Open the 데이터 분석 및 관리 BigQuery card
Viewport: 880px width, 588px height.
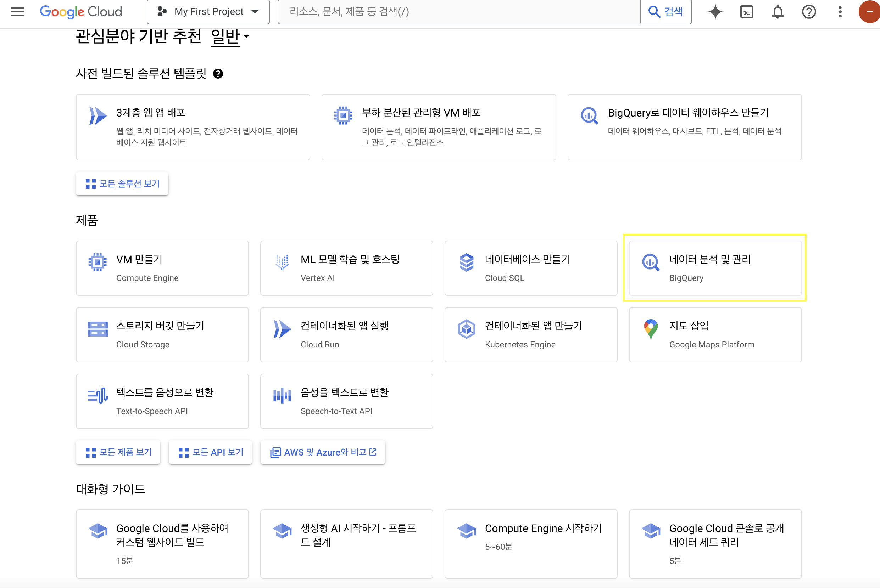pos(715,268)
